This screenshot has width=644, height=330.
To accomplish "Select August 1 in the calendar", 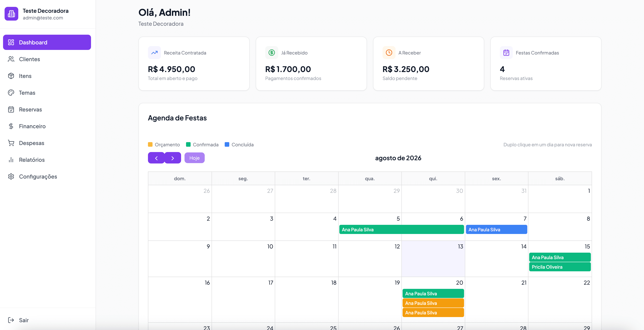I will coord(560,199).
